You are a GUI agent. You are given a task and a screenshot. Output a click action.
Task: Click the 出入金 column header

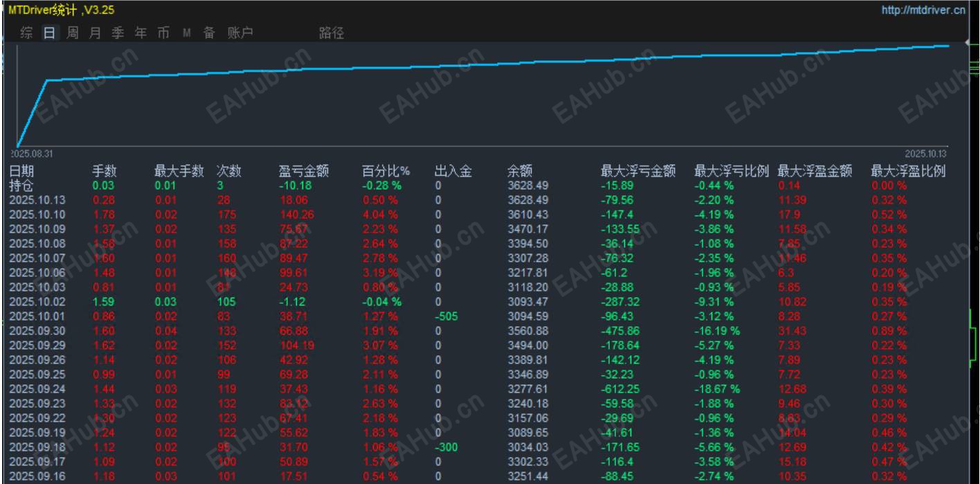(x=453, y=172)
